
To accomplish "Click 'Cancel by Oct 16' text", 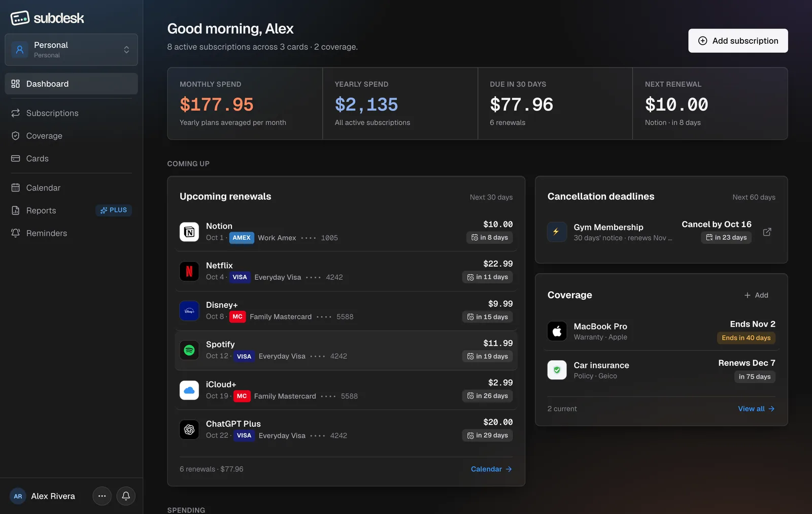I will (717, 224).
